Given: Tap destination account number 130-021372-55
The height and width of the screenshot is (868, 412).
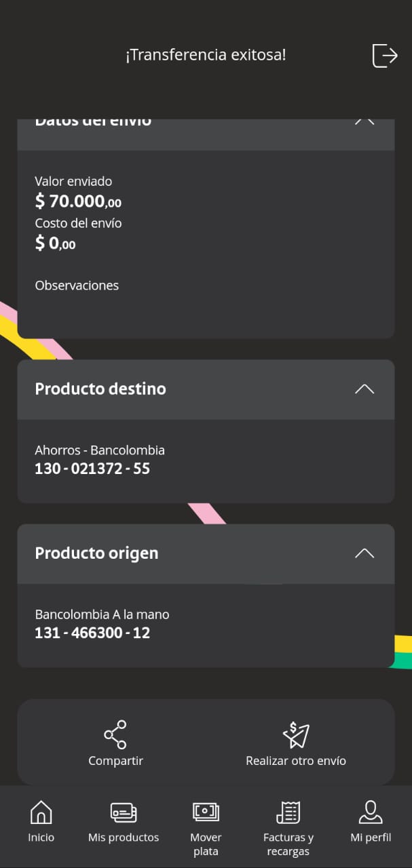Looking at the screenshot, I should pyautogui.click(x=92, y=469).
